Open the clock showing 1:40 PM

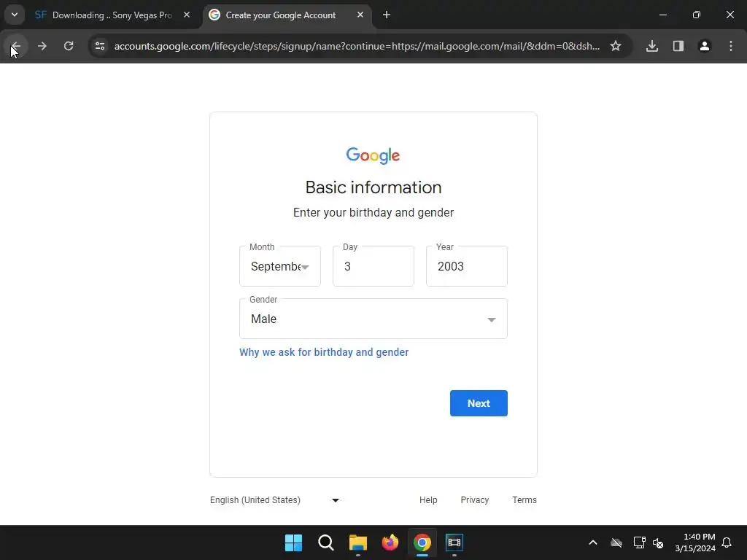tap(695, 542)
